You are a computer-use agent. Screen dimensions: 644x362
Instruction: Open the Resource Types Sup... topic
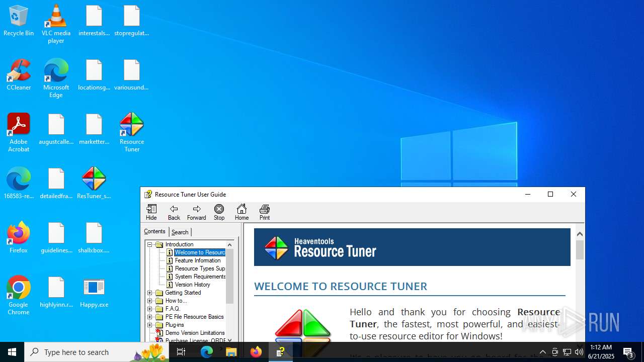[200, 268]
